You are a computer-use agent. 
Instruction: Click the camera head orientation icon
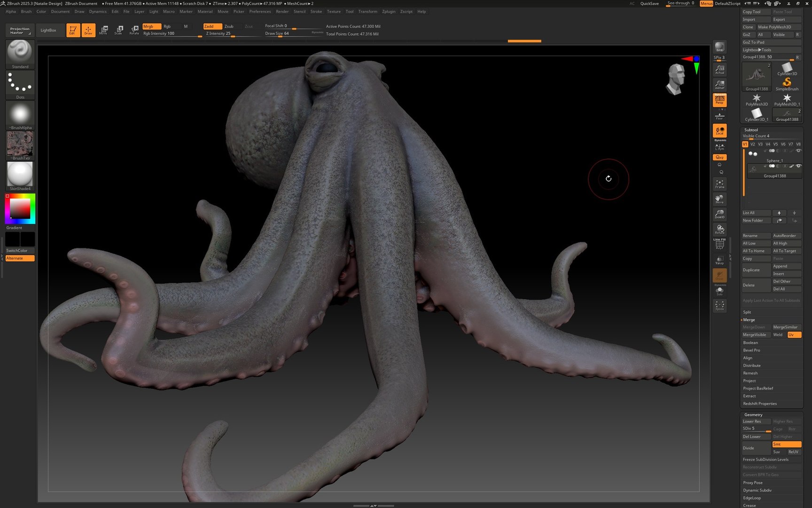(x=676, y=79)
